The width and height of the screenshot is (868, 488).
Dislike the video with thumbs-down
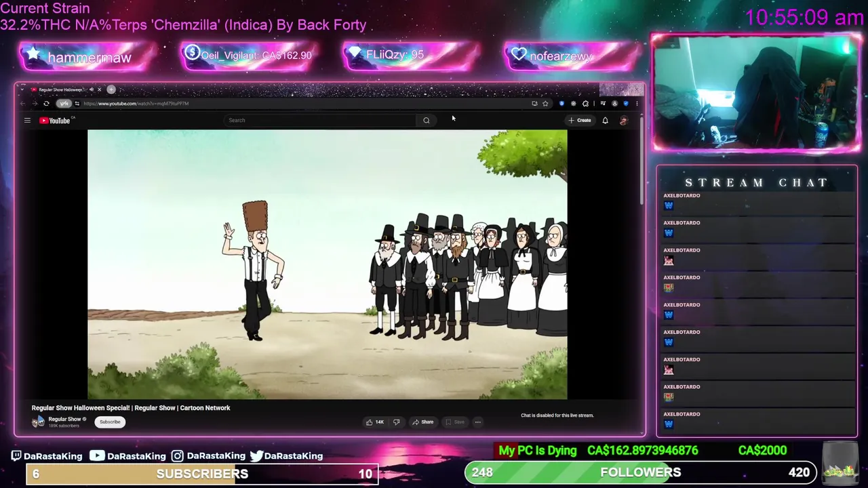pyautogui.click(x=397, y=422)
